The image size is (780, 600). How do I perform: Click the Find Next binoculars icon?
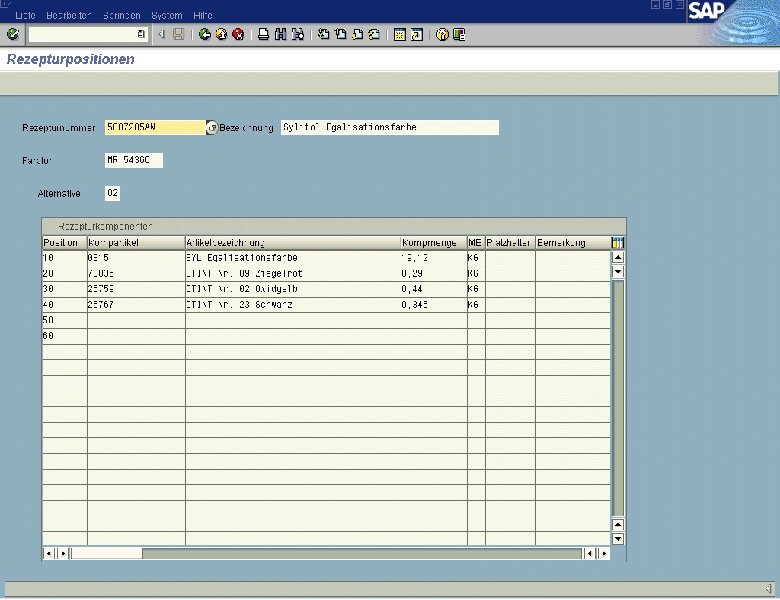(297, 34)
